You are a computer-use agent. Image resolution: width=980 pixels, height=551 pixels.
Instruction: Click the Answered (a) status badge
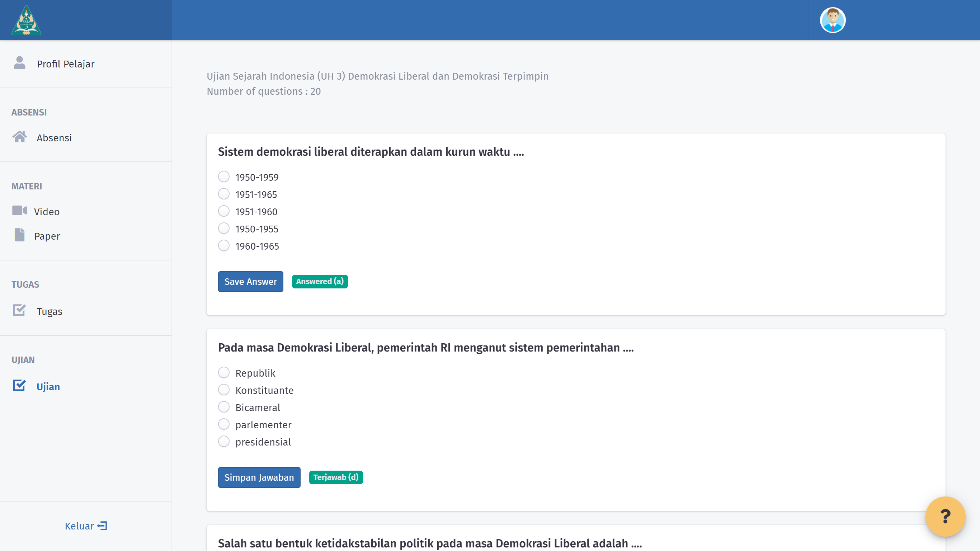[320, 282]
